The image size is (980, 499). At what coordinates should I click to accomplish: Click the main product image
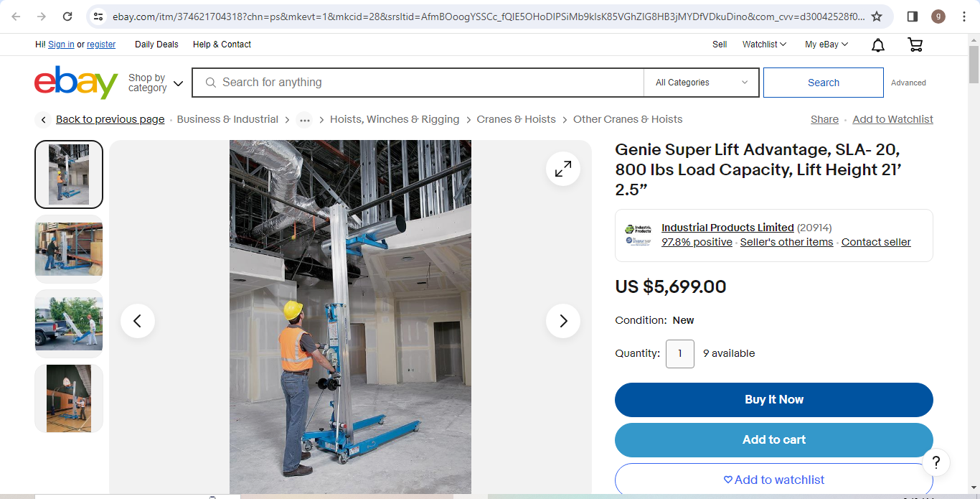pos(350,317)
